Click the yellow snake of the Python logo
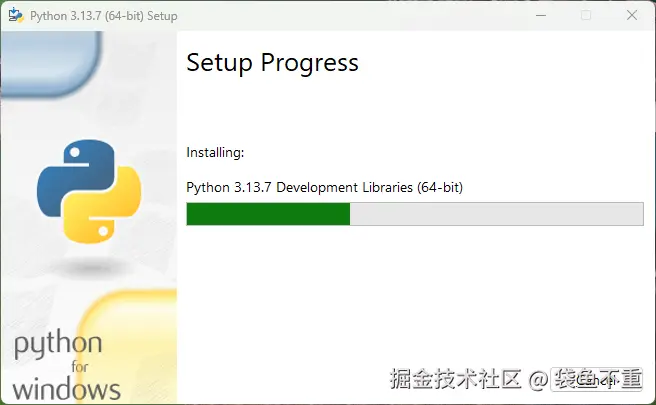The width and height of the screenshot is (656, 405). (x=104, y=212)
